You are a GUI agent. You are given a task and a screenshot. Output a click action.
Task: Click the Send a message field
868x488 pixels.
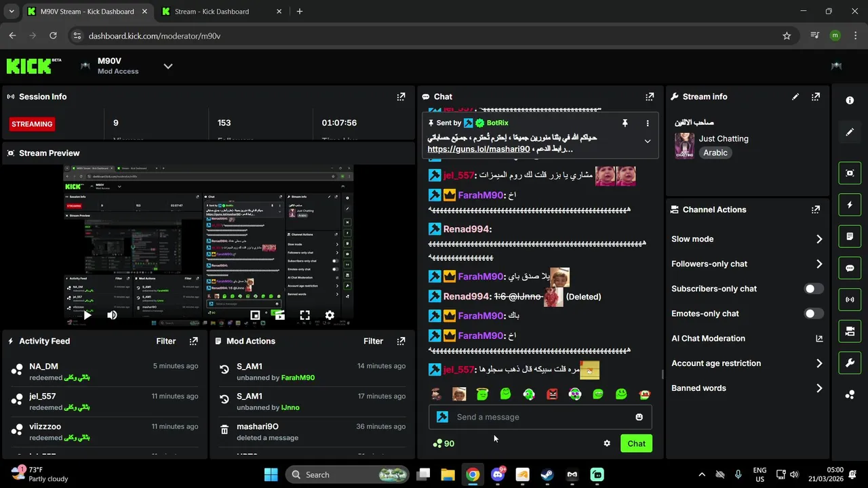[540, 417]
